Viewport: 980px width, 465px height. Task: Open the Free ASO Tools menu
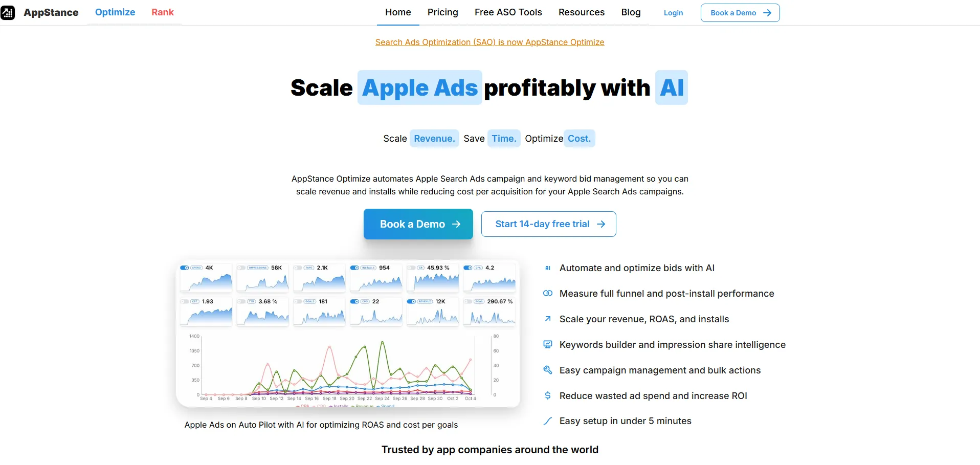(508, 12)
